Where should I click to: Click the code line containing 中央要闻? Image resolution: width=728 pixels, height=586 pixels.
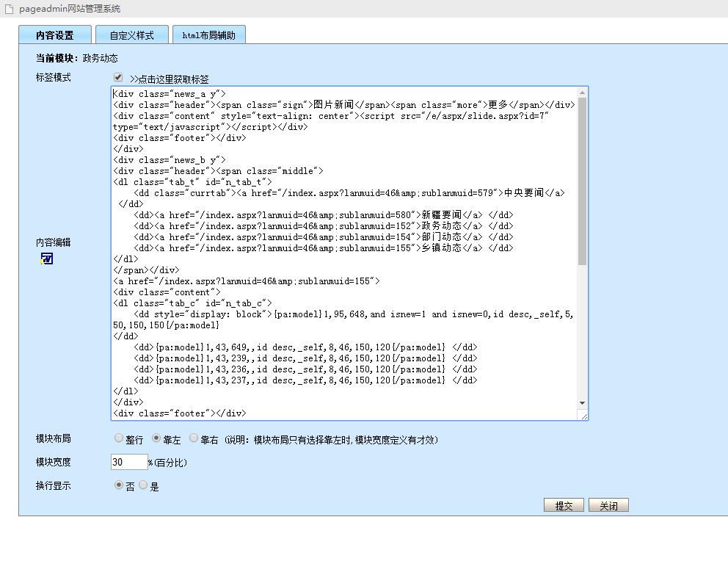point(349,193)
